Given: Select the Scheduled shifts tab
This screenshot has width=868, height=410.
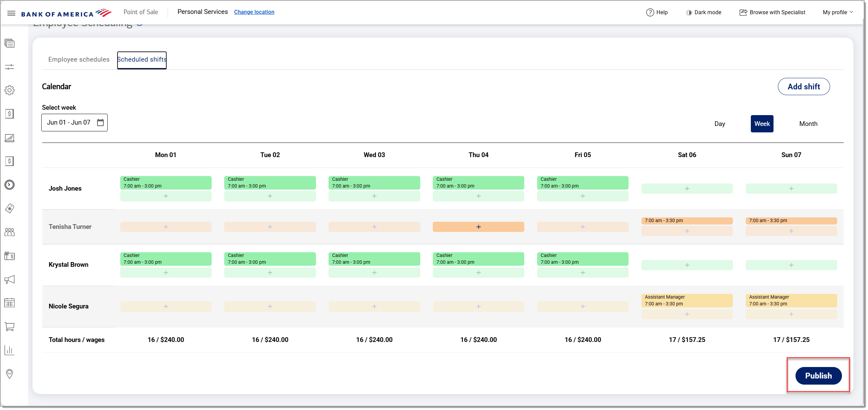Looking at the screenshot, I should tap(142, 60).
